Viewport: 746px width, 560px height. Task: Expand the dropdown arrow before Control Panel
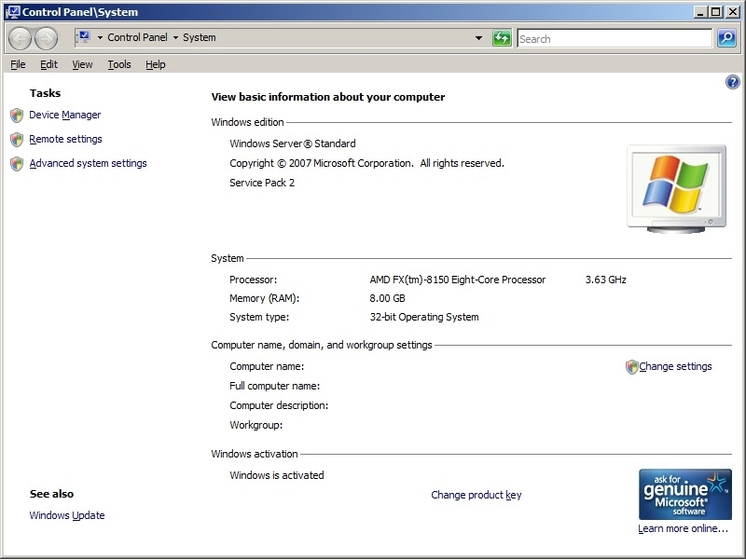pyautogui.click(x=100, y=37)
